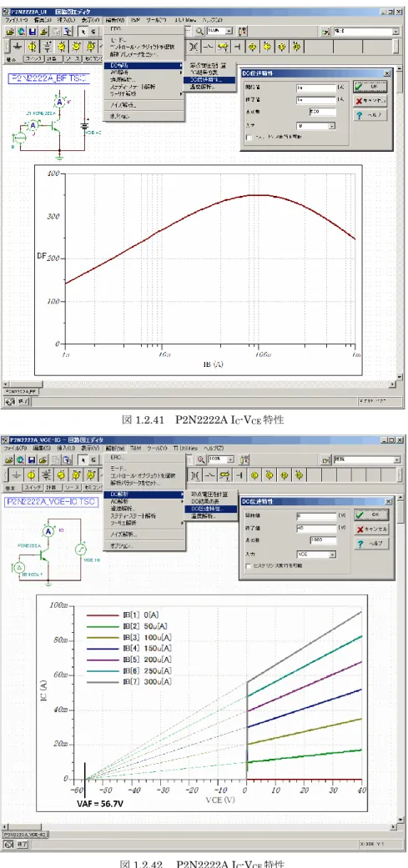Click the zoom magnifier icon in BF window

point(200,31)
